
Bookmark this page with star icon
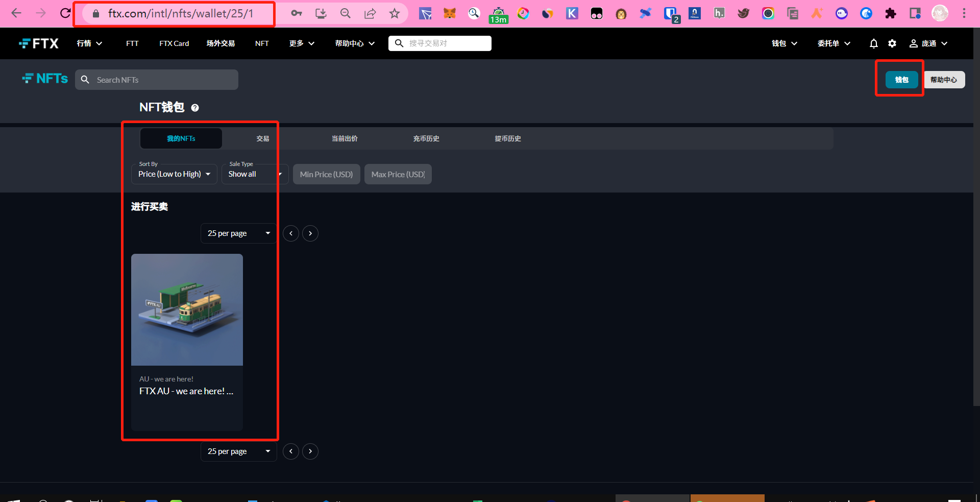click(395, 13)
